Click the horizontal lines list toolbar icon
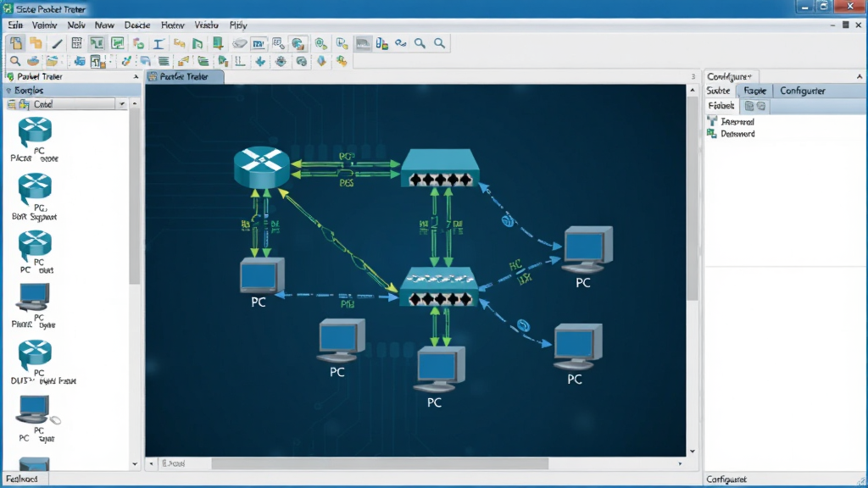The width and height of the screenshot is (868, 488). tap(164, 61)
